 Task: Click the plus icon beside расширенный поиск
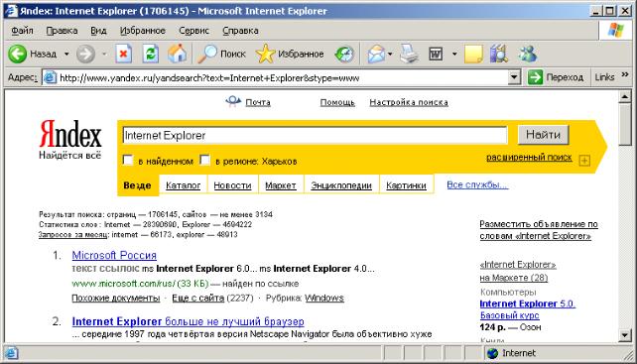click(584, 161)
